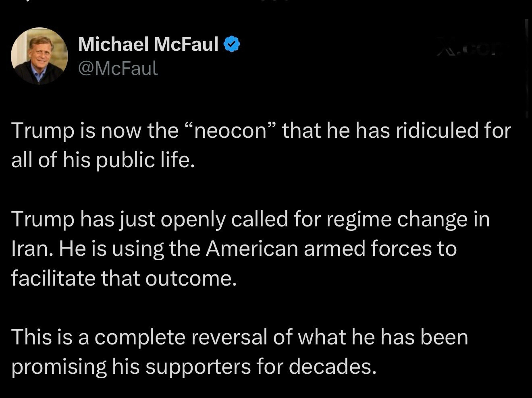
Task: Click the text "all of his public life."
Action: point(103,160)
